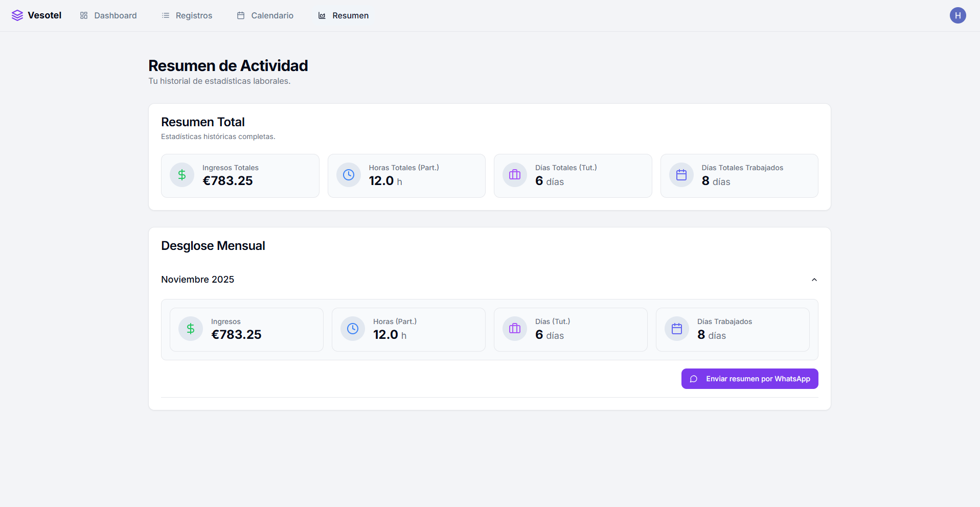Collapse Noviembre 2025 using the chevron
Screen dimensions: 980x507
(814, 280)
